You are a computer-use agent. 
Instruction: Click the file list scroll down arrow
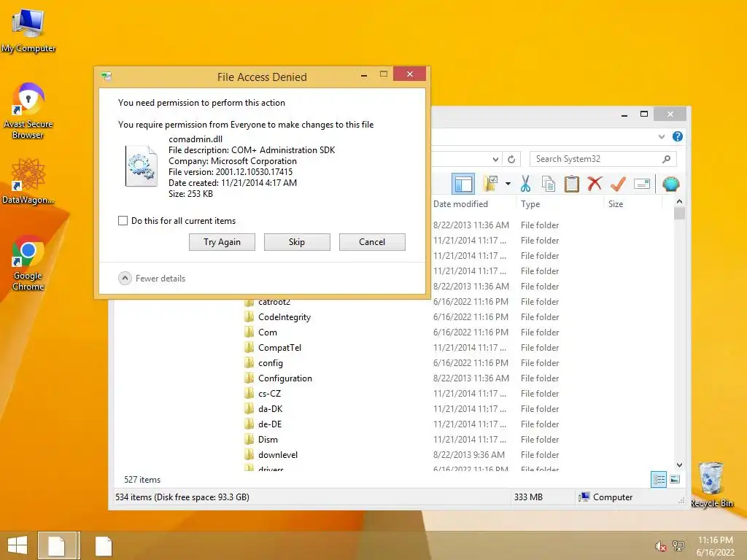coord(679,464)
